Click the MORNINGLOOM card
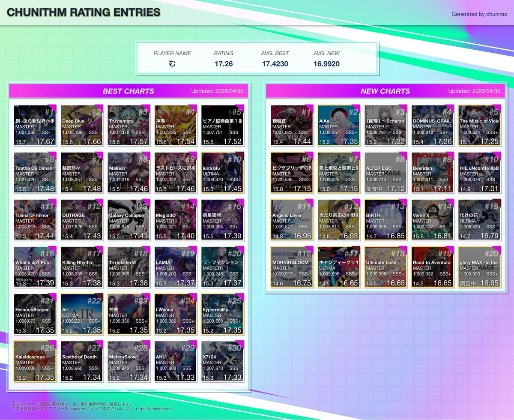Screen dimensions: 514x420 pyautogui.click(x=292, y=267)
